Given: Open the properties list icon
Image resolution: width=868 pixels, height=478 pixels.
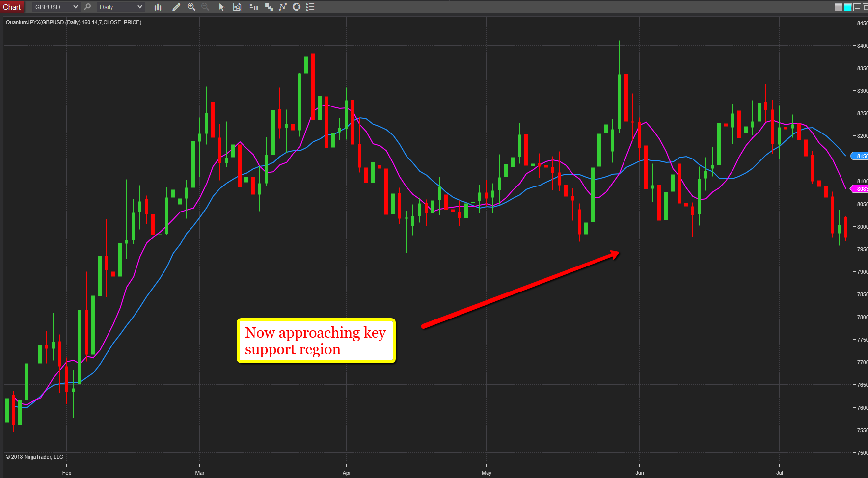Looking at the screenshot, I should 310,7.
